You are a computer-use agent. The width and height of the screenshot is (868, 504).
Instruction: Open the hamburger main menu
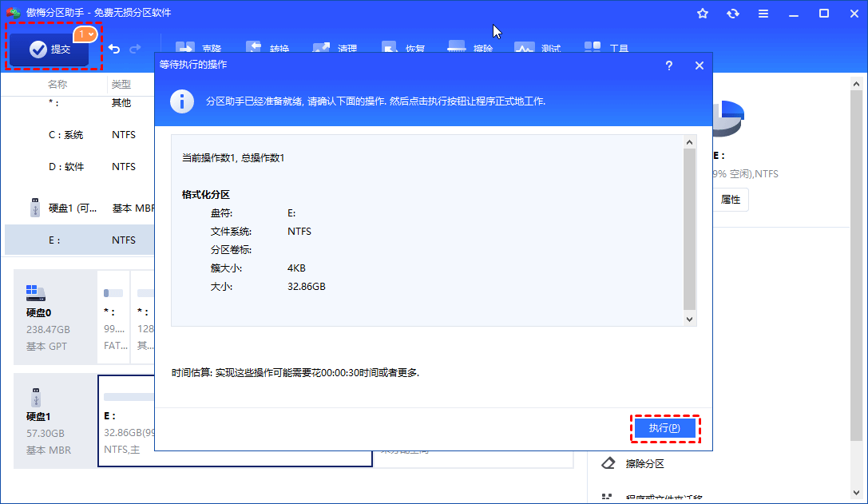point(763,14)
